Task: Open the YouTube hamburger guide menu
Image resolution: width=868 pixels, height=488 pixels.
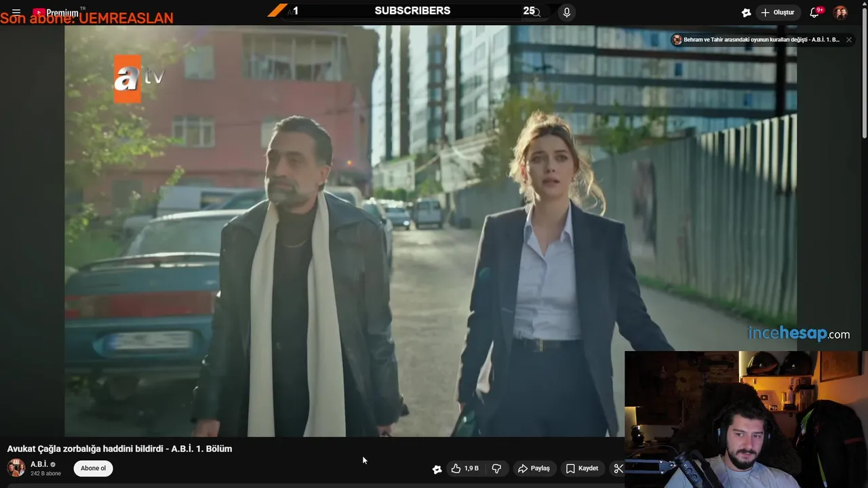Action: tap(16, 12)
